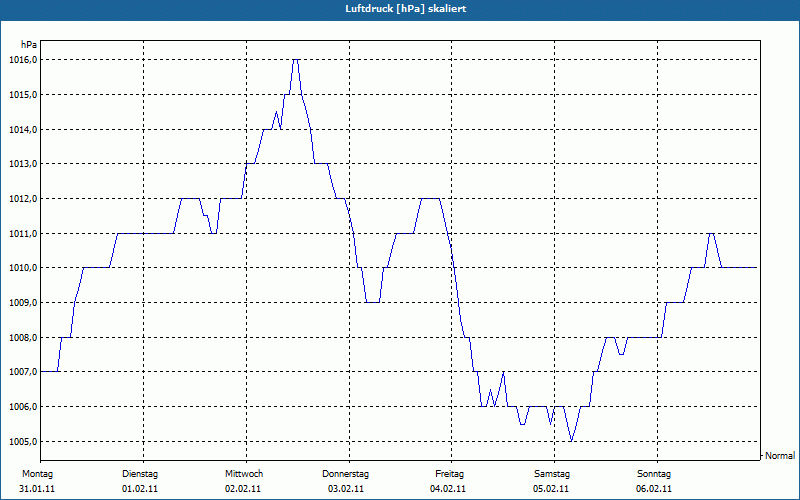
Task: Select the Sonntag day label
Action: pyautogui.click(x=654, y=474)
